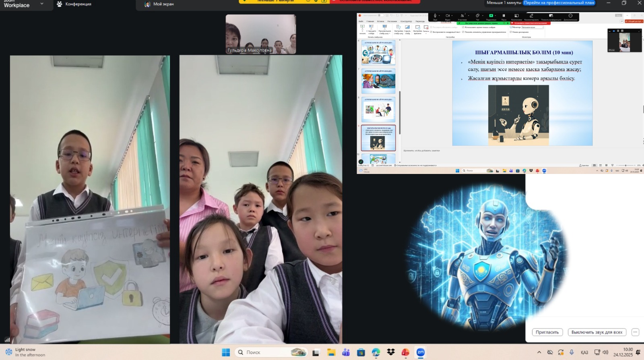
Task: Open the More (Дополнительно) ellipsis icon
Action: pyautogui.click(x=570, y=16)
